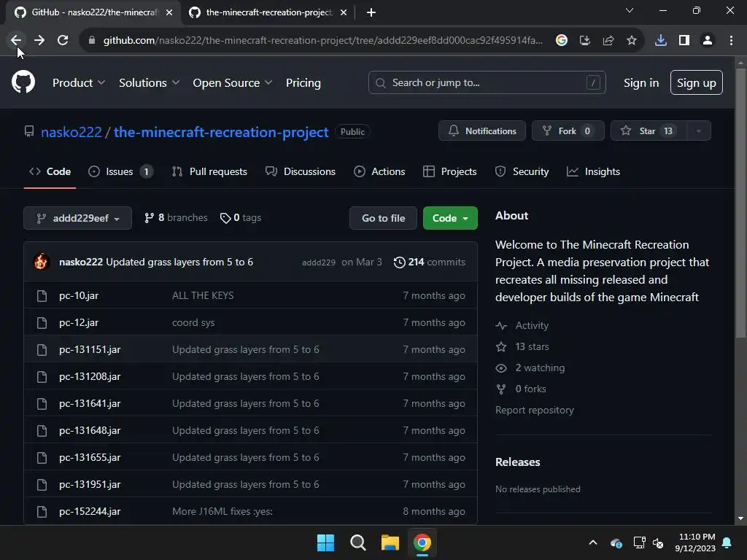The width and height of the screenshot is (747, 560).
Task: Open file pc-131151.jar
Action: (x=90, y=350)
